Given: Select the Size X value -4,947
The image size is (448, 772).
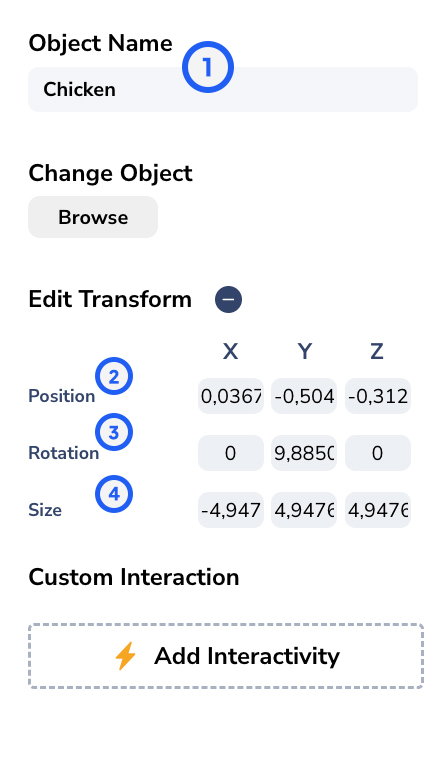Looking at the screenshot, I should coord(231,510).
